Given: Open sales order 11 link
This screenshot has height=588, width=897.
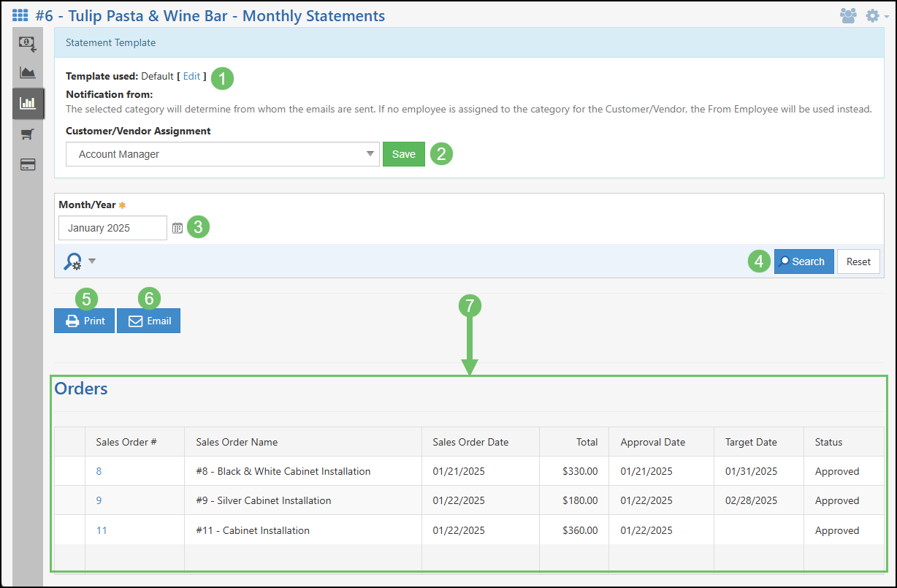Looking at the screenshot, I should coord(102,530).
